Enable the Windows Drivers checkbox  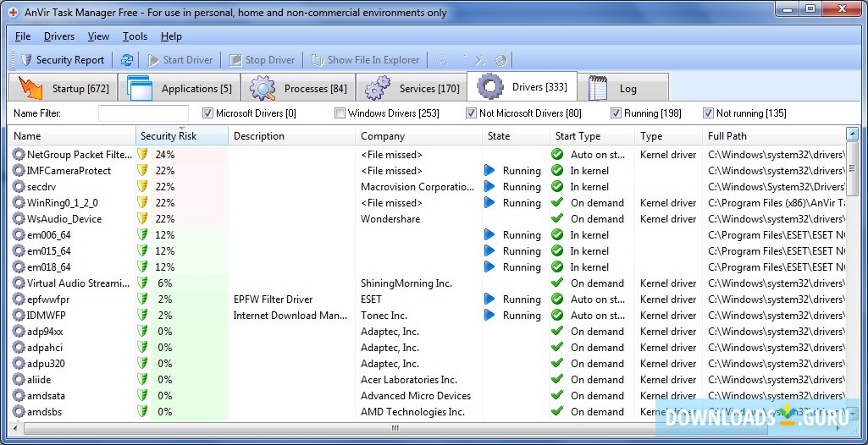pyautogui.click(x=340, y=113)
